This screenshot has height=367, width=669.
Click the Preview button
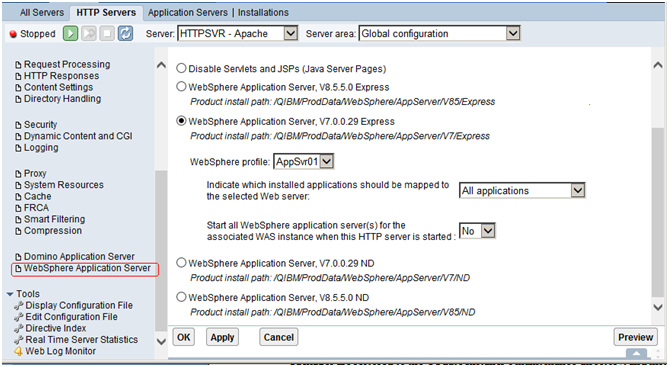point(636,337)
